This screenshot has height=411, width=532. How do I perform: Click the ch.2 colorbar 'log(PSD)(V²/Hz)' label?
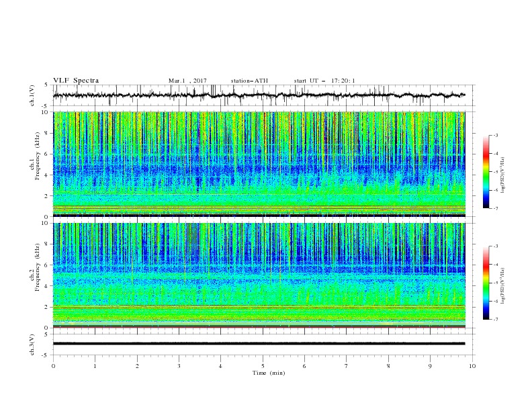pos(504,286)
